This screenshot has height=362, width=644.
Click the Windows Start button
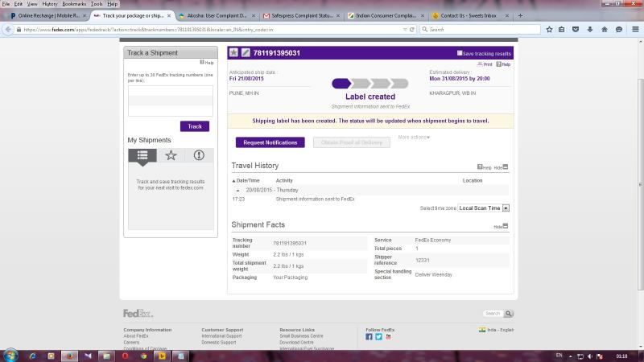(10, 356)
